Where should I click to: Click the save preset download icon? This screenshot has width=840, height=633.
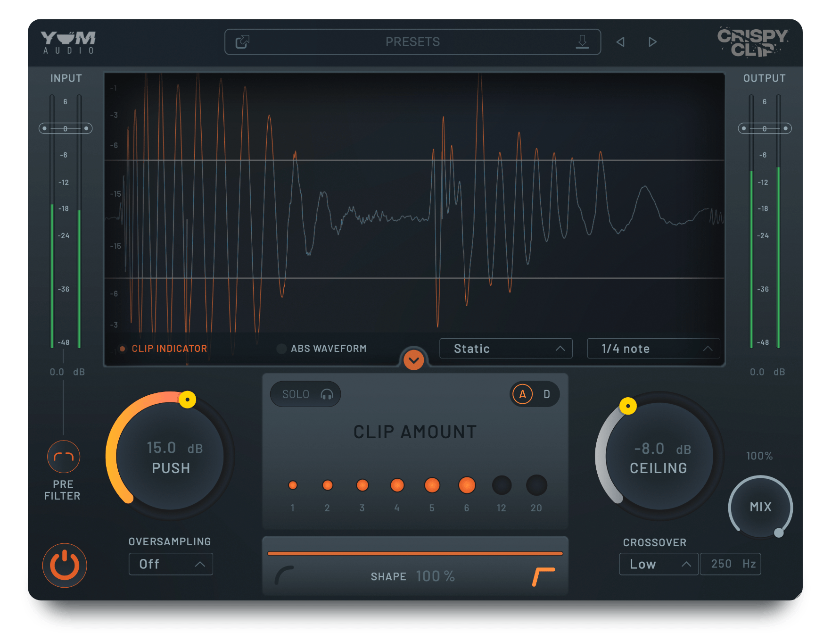pyautogui.click(x=583, y=42)
